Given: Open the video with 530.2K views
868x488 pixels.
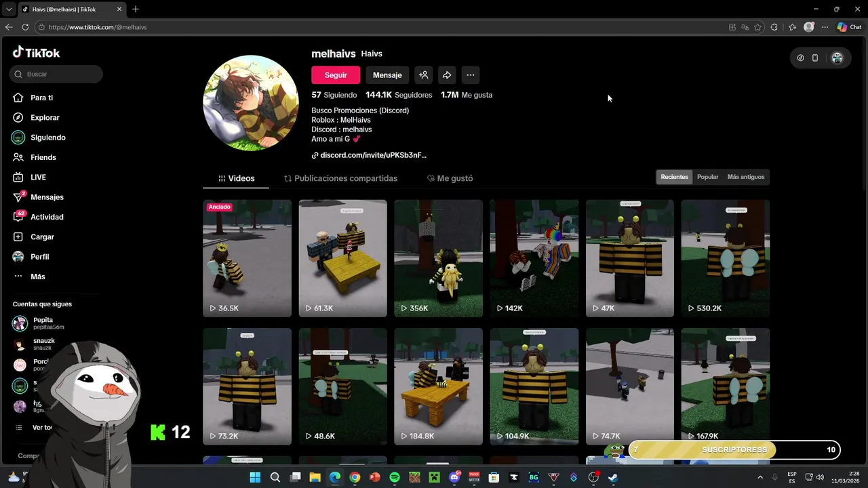Looking at the screenshot, I should tap(726, 258).
